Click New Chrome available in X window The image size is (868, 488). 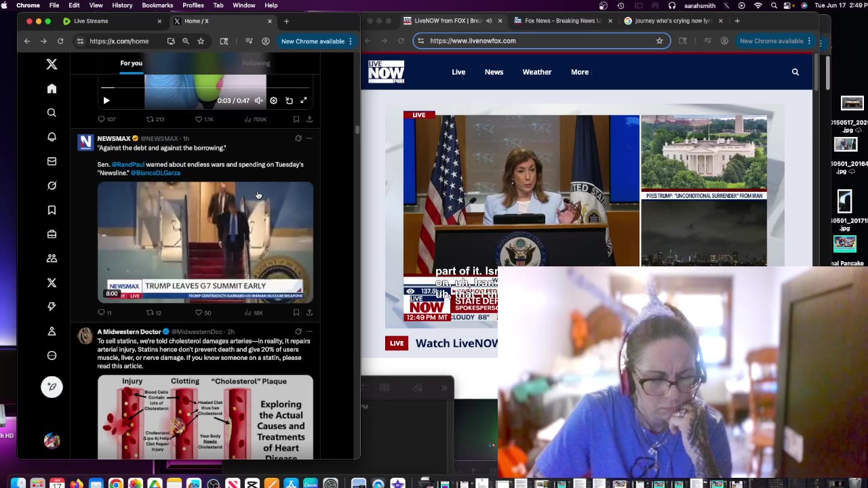(317, 41)
